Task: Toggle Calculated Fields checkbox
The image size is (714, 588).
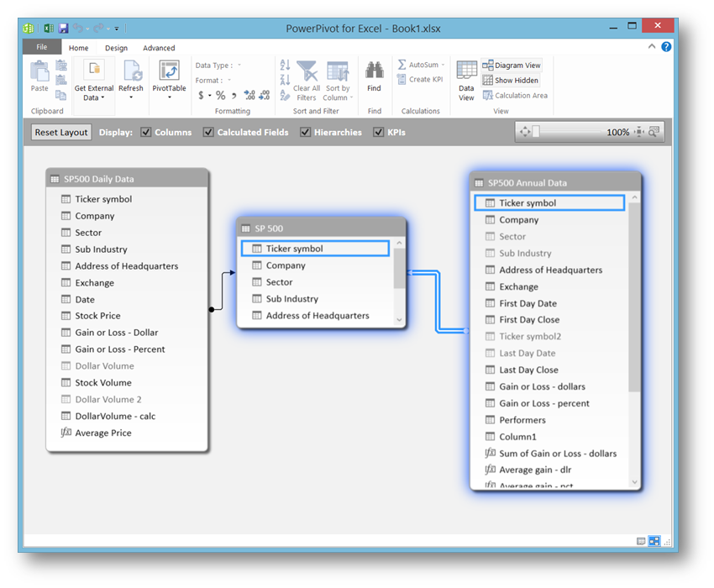Action: [208, 132]
